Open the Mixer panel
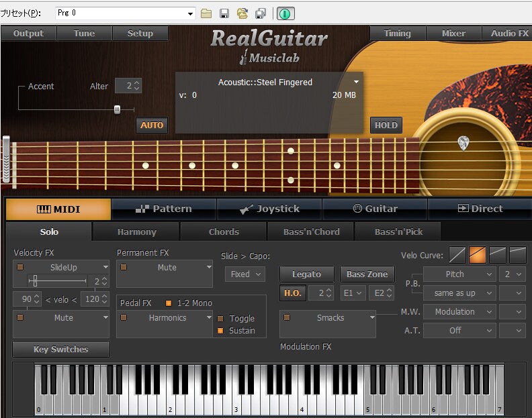Image resolution: width=532 pixels, height=418 pixels. [453, 34]
